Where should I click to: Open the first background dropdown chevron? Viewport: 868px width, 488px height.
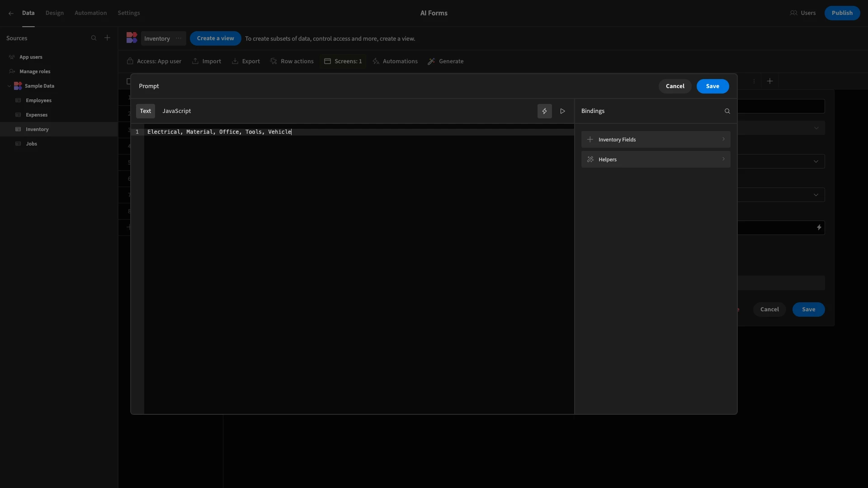(816, 128)
